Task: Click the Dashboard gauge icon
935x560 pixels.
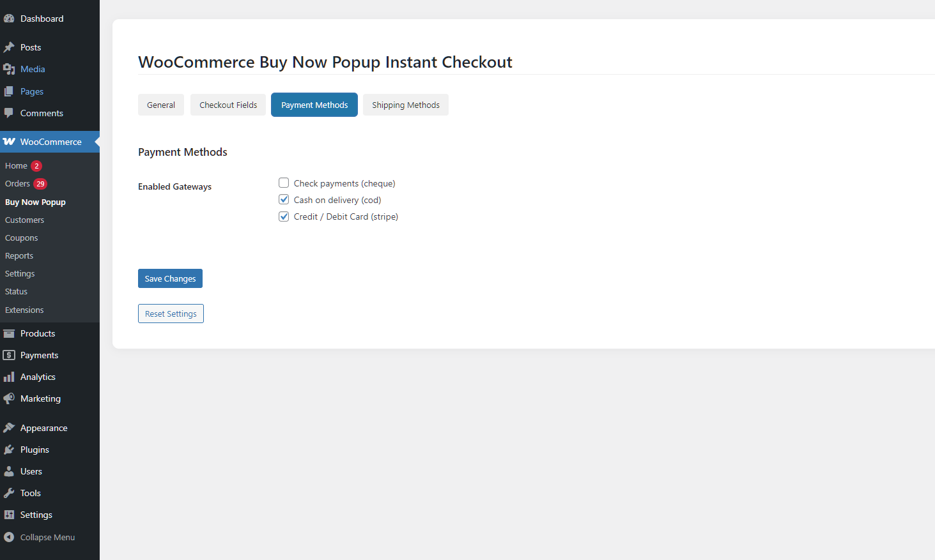Action: click(x=9, y=19)
